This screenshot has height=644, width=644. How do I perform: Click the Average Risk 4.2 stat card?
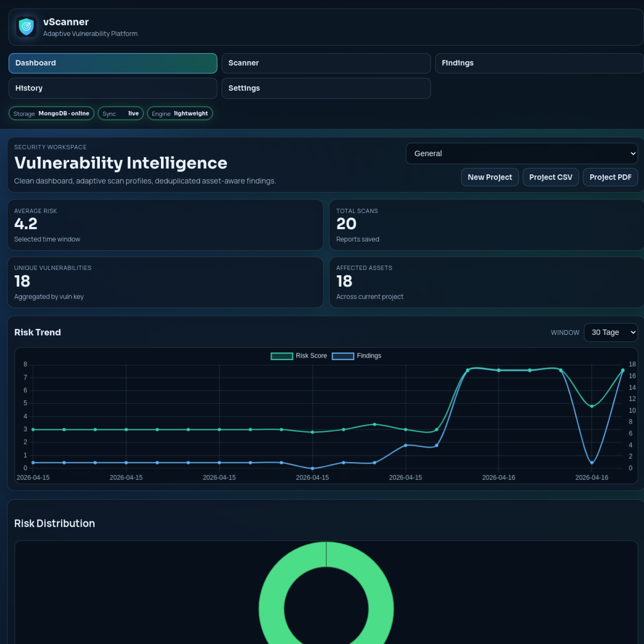(165, 225)
